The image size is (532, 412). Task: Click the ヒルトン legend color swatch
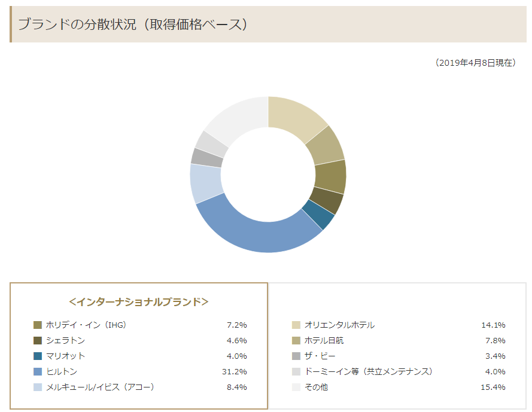(38, 372)
